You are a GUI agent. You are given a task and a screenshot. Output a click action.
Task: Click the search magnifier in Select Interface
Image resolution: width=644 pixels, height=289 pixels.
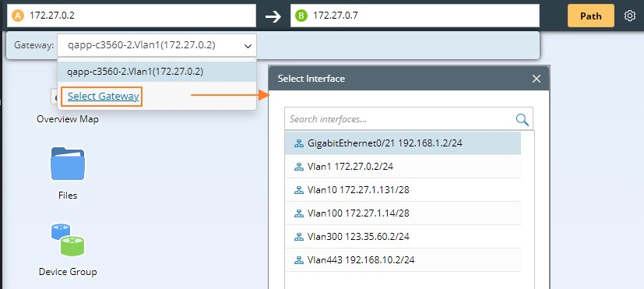522,119
